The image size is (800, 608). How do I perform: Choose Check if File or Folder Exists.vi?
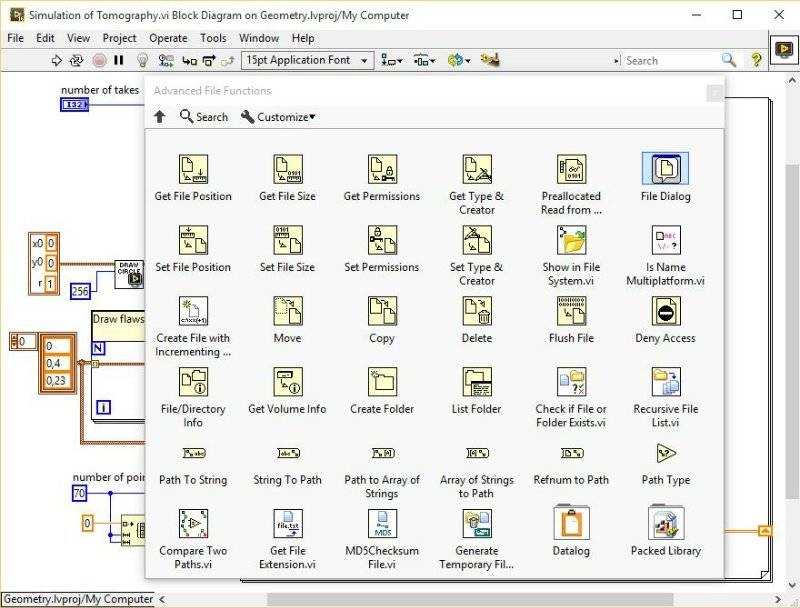click(x=571, y=382)
